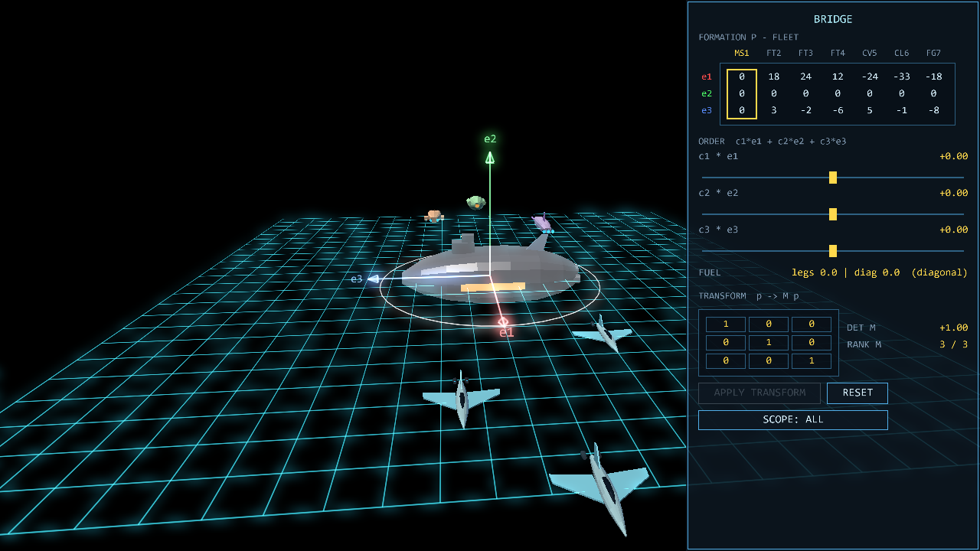Select the orange fighter craft in the distance

point(434,217)
